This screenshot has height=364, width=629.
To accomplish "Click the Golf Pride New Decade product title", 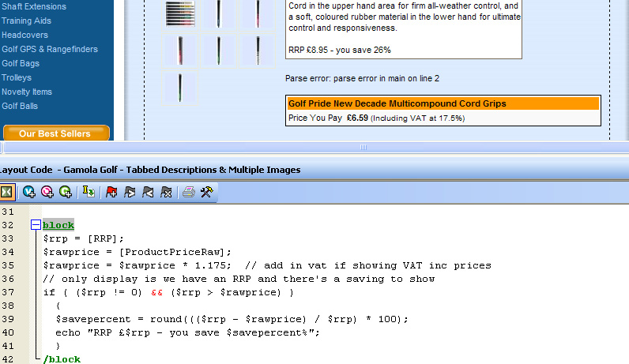I will [x=397, y=103].
